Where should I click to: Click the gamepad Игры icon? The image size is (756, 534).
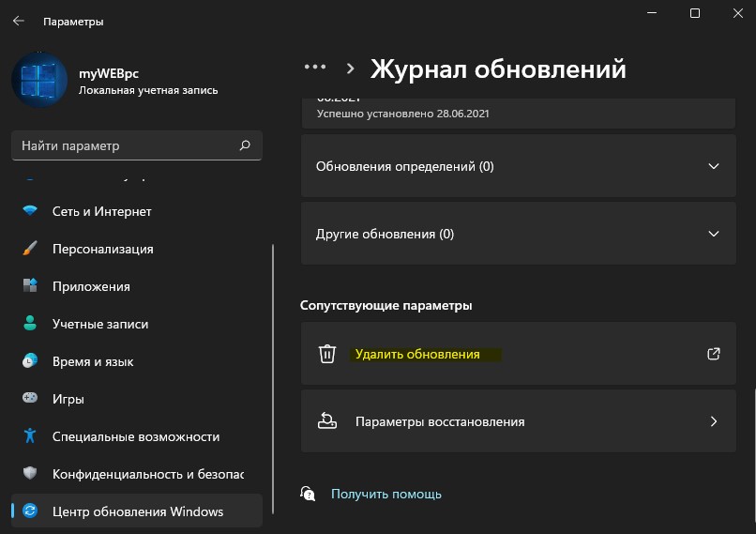point(30,398)
